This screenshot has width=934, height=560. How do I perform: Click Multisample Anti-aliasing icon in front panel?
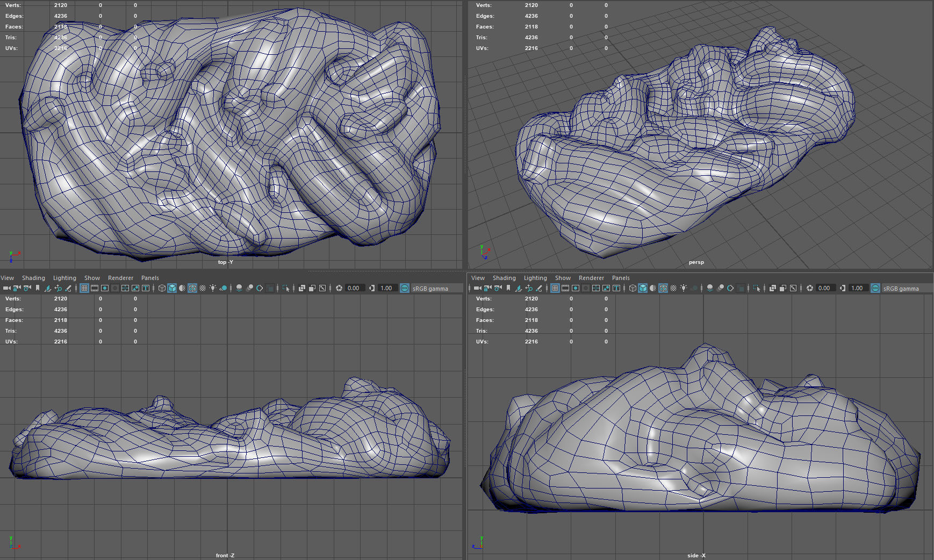[x=260, y=288]
